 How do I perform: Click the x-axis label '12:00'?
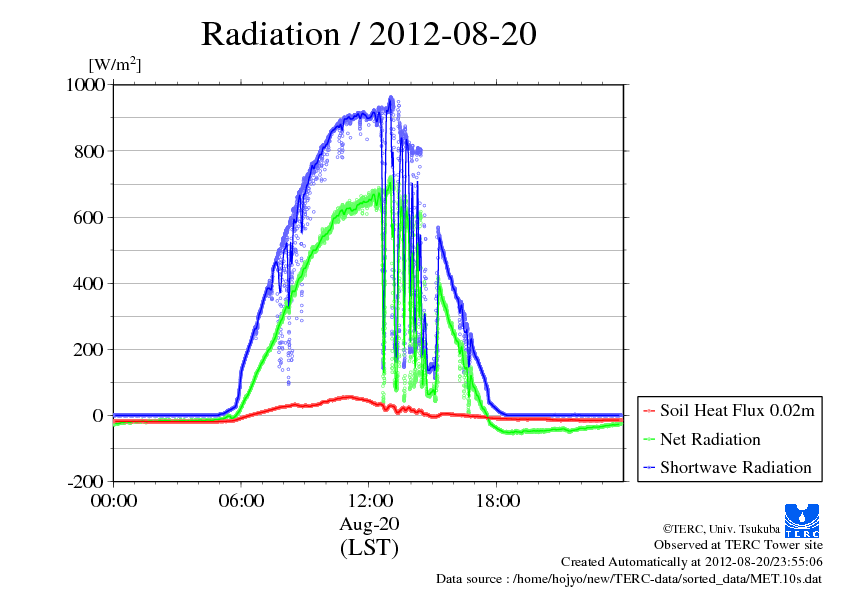[x=370, y=501]
